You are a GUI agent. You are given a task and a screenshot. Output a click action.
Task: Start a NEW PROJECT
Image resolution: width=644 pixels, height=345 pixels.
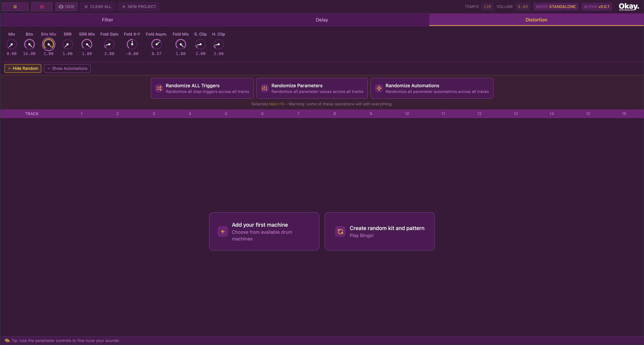pos(139,7)
